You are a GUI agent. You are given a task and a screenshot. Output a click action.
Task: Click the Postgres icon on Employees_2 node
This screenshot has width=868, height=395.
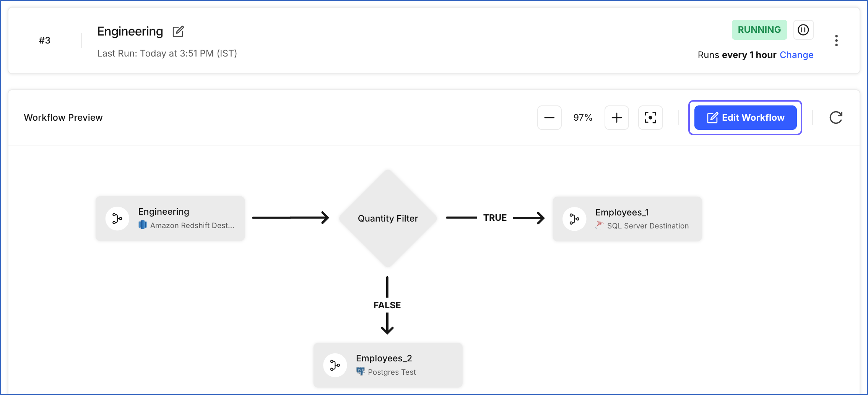pos(360,372)
